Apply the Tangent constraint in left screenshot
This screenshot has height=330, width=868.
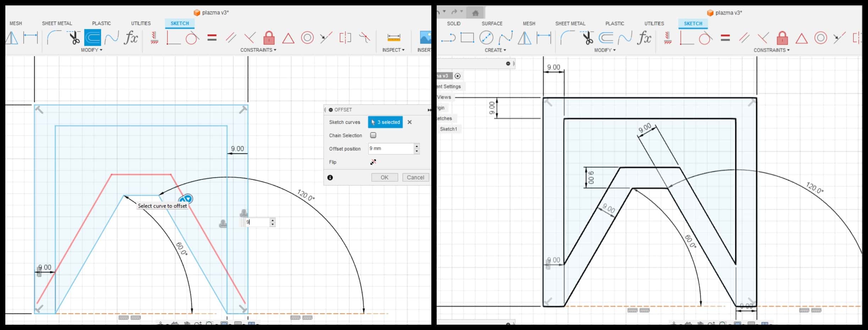point(192,38)
